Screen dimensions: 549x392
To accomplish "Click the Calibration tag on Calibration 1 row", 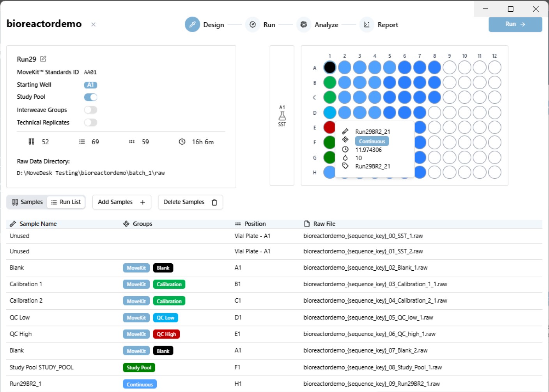I will (169, 284).
